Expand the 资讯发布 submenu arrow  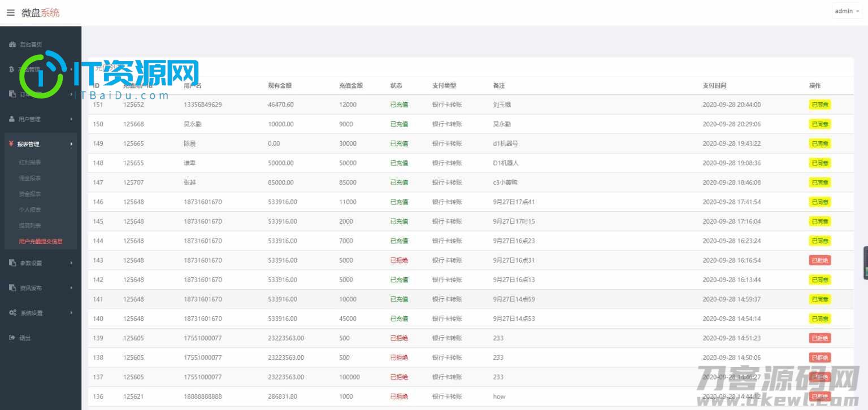[72, 288]
